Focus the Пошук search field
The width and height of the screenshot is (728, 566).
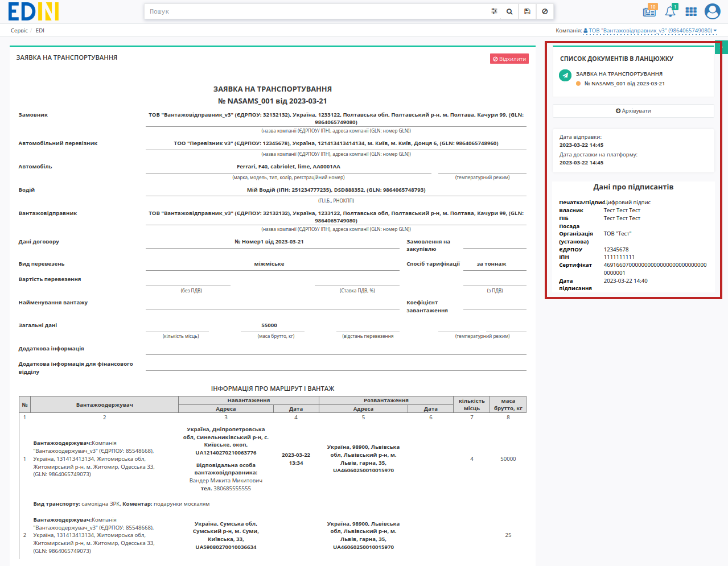(x=316, y=11)
